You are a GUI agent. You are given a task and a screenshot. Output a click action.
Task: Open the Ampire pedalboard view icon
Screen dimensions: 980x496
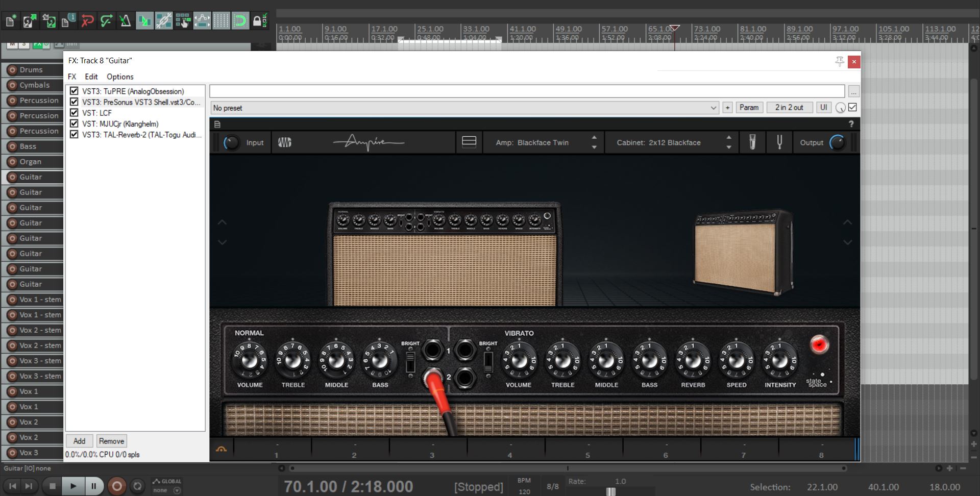point(469,142)
